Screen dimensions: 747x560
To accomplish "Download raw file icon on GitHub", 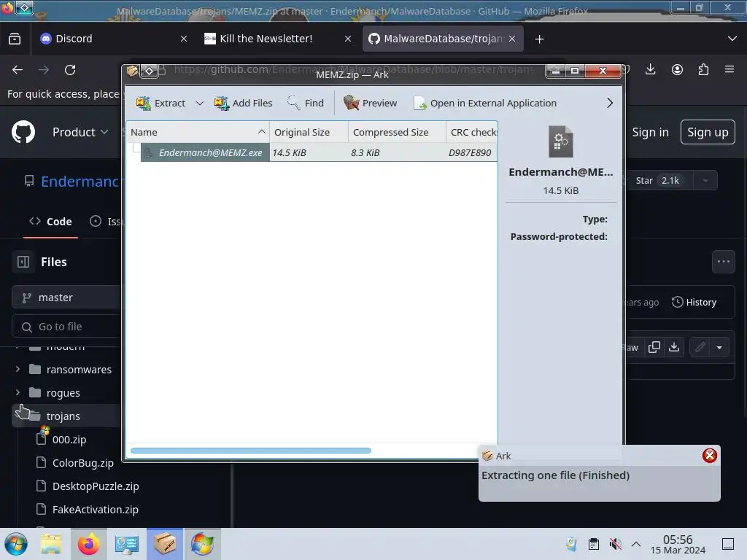I will (x=673, y=347).
